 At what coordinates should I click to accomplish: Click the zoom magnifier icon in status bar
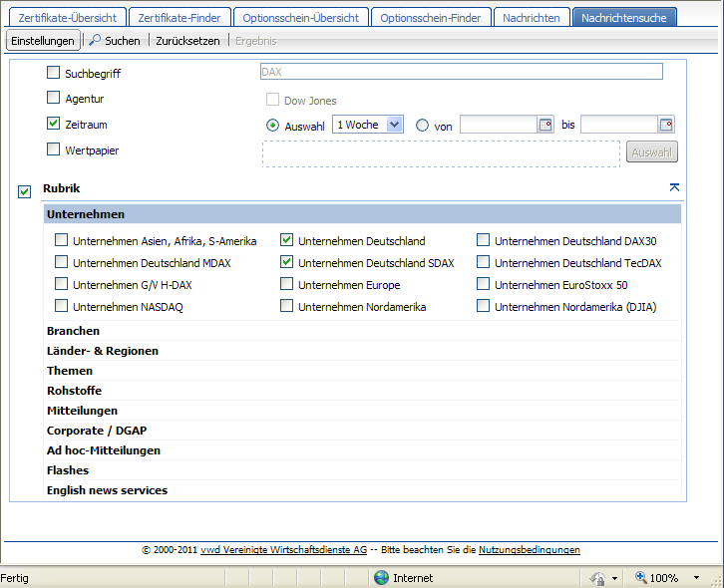641,578
